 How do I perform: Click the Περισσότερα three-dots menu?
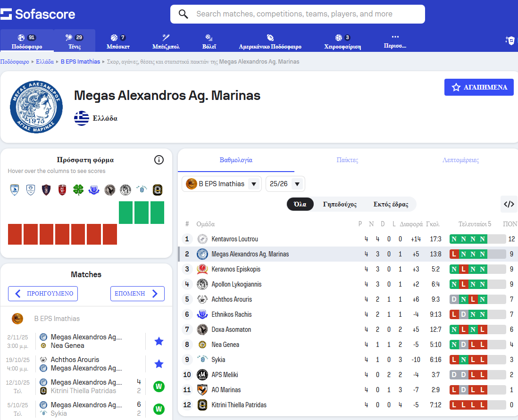point(395,41)
